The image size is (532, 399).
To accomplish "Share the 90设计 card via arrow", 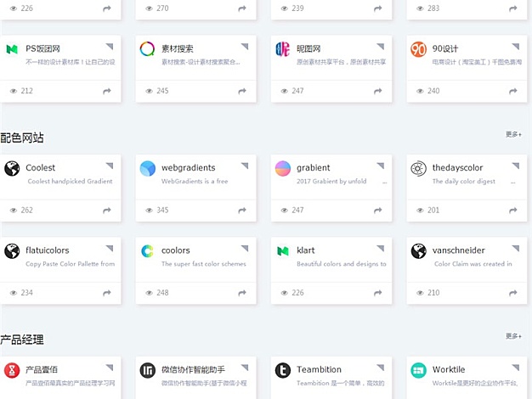I will (513, 91).
